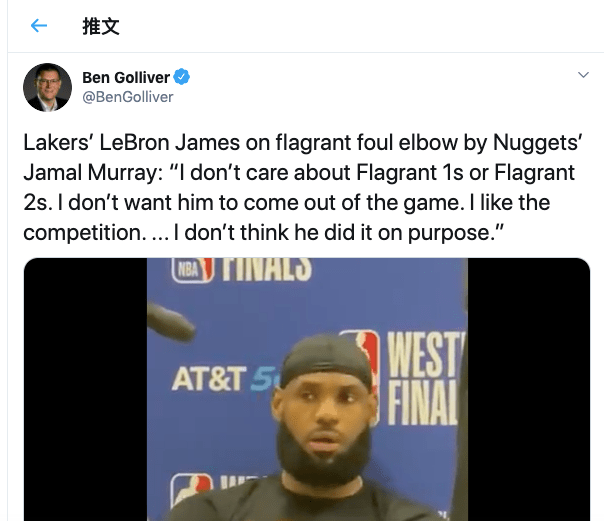Viewport: 604px width, 521px height.
Task: Expand the tweet options chevron
Action: (x=584, y=75)
